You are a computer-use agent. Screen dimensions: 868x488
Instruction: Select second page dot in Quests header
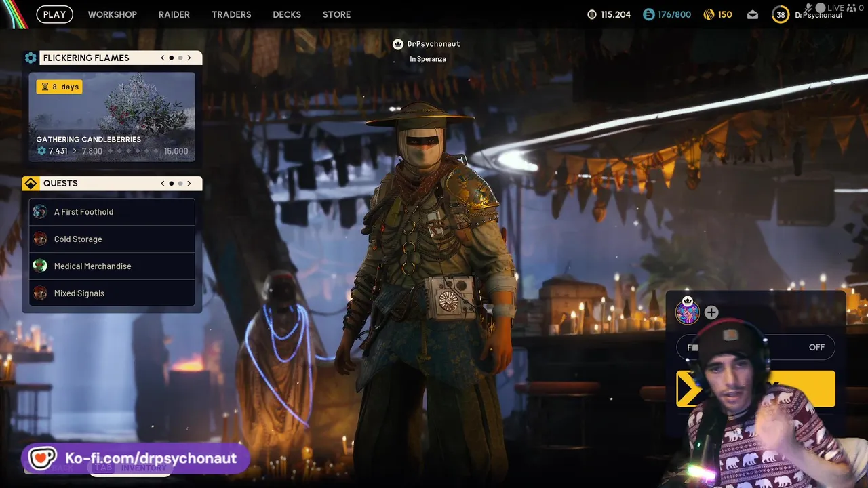pyautogui.click(x=180, y=183)
